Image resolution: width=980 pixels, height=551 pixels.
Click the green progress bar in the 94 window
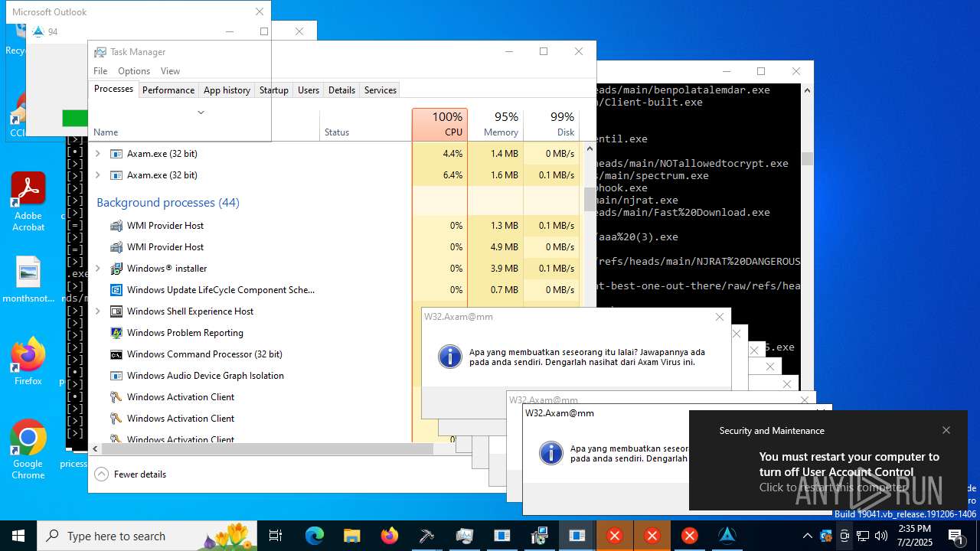(x=75, y=118)
